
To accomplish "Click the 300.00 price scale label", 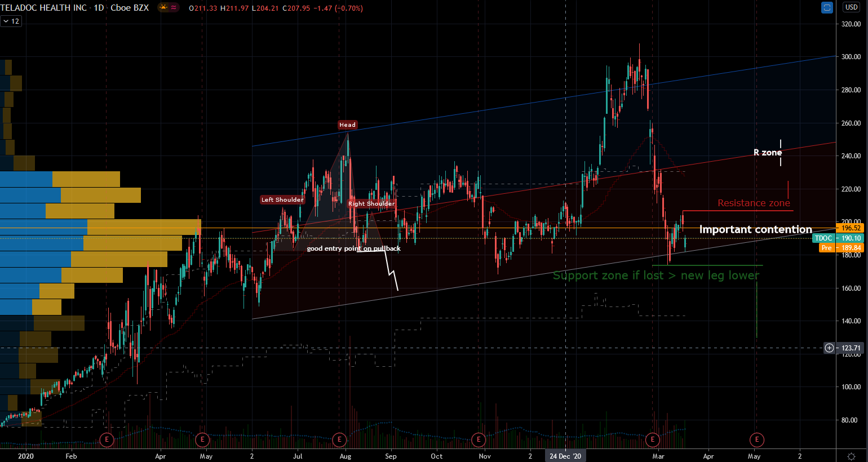I will (851, 57).
